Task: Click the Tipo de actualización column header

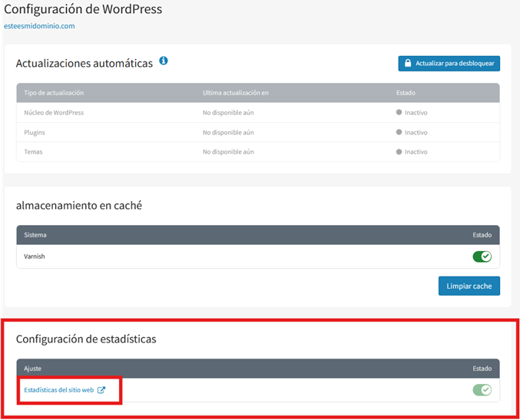Action: (x=54, y=93)
